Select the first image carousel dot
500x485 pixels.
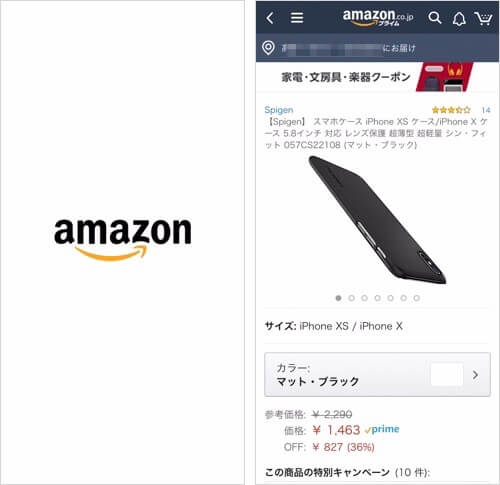338,298
